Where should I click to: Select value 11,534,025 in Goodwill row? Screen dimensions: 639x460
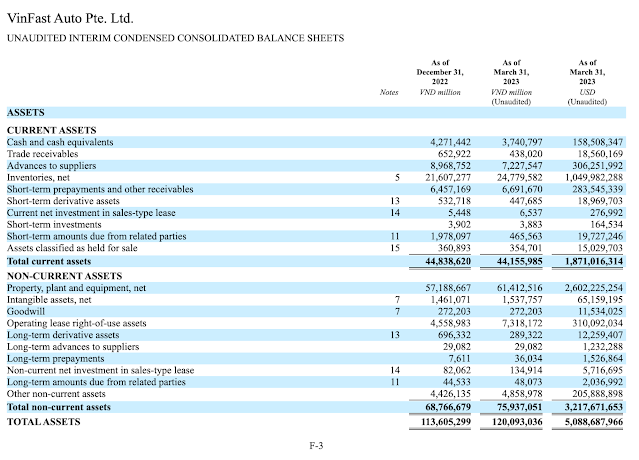[600, 312]
